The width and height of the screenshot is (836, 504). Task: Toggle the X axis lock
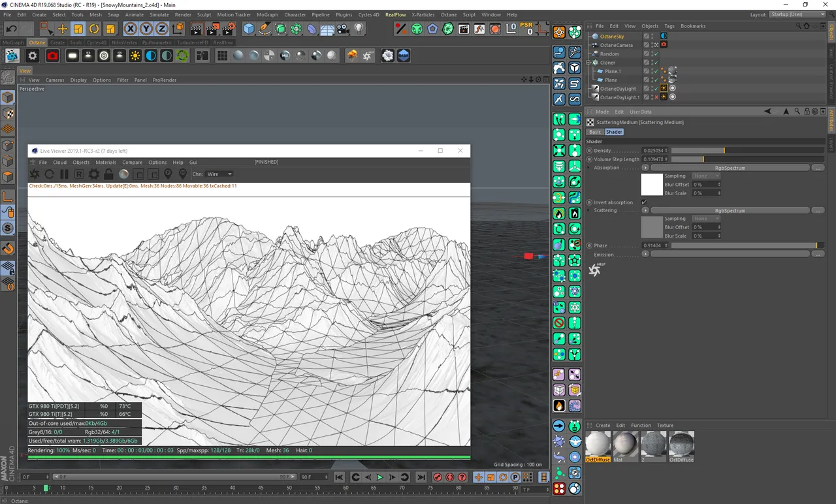pos(130,29)
